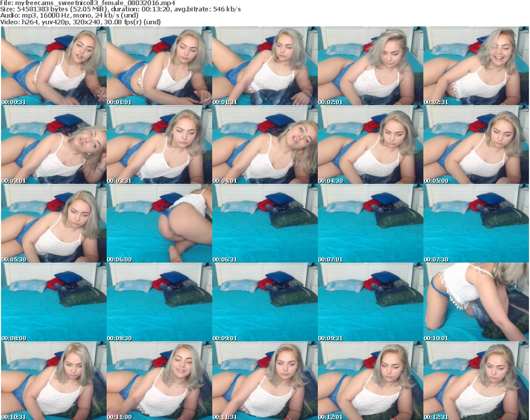Click the 00:05:30 frame
Viewport: 530px width, 420px height.
click(x=53, y=224)
